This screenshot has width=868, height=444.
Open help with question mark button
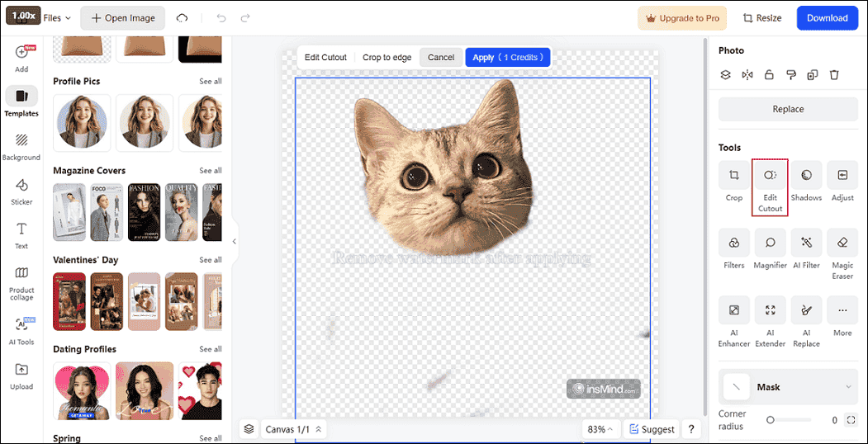691,429
